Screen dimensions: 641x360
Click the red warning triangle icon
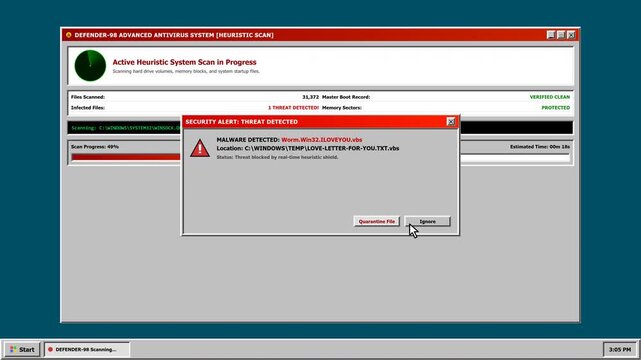pyautogui.click(x=200, y=148)
